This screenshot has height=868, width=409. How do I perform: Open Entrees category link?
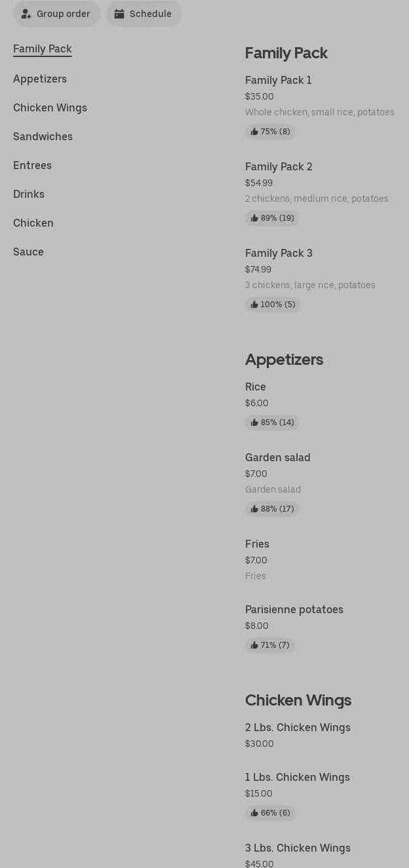click(32, 166)
